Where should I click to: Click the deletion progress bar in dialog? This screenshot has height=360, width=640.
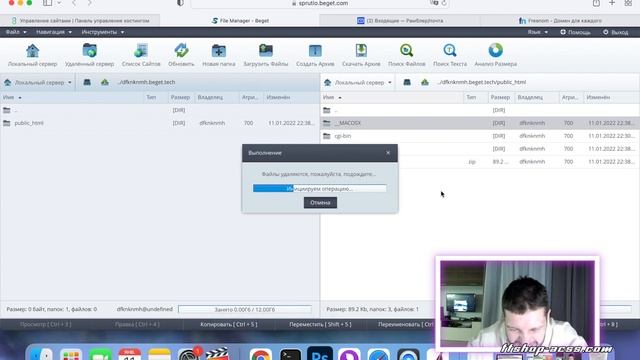coord(320,189)
